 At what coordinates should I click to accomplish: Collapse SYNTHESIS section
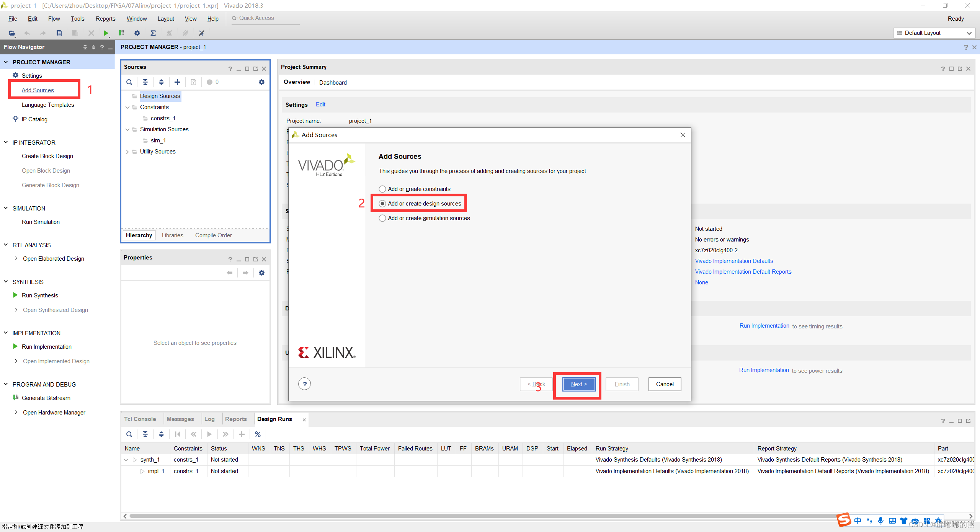(x=6, y=282)
